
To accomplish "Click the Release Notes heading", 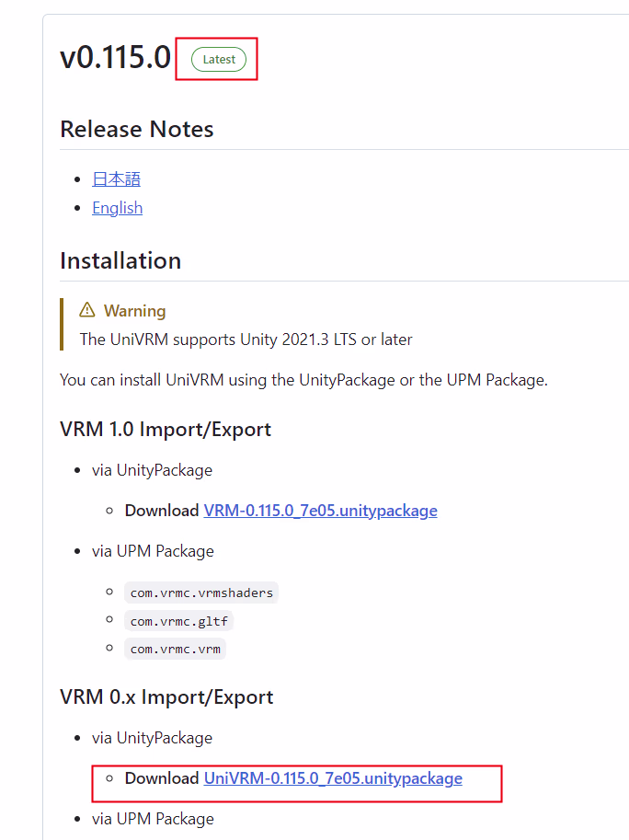I will [137, 129].
